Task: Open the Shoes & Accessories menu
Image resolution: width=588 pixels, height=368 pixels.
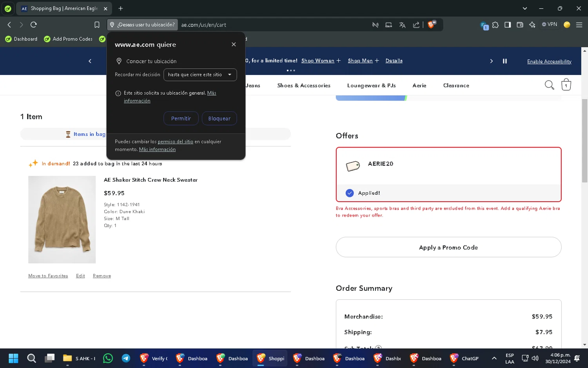Action: click(x=304, y=86)
